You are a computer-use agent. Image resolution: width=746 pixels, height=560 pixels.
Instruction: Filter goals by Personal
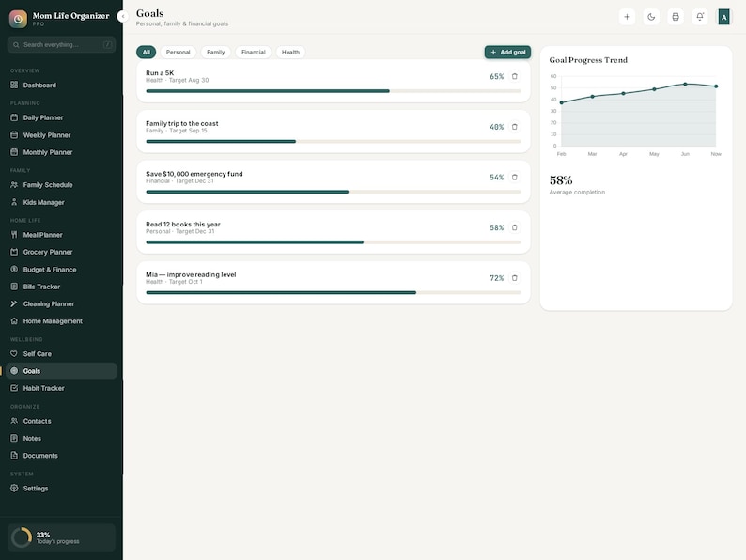pyautogui.click(x=178, y=53)
